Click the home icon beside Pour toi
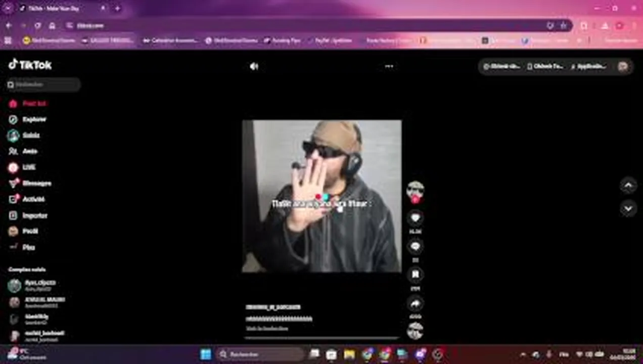This screenshot has height=364, width=643. pyautogui.click(x=13, y=104)
